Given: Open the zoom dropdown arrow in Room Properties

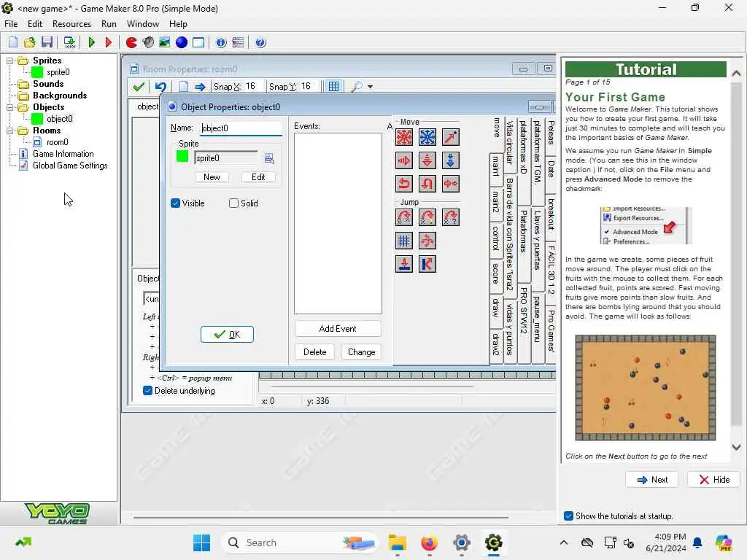Looking at the screenshot, I should [x=370, y=87].
